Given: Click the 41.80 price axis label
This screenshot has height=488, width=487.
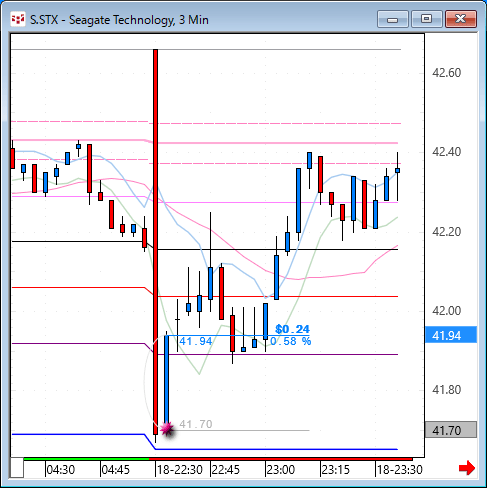Looking at the screenshot, I should point(446,390).
